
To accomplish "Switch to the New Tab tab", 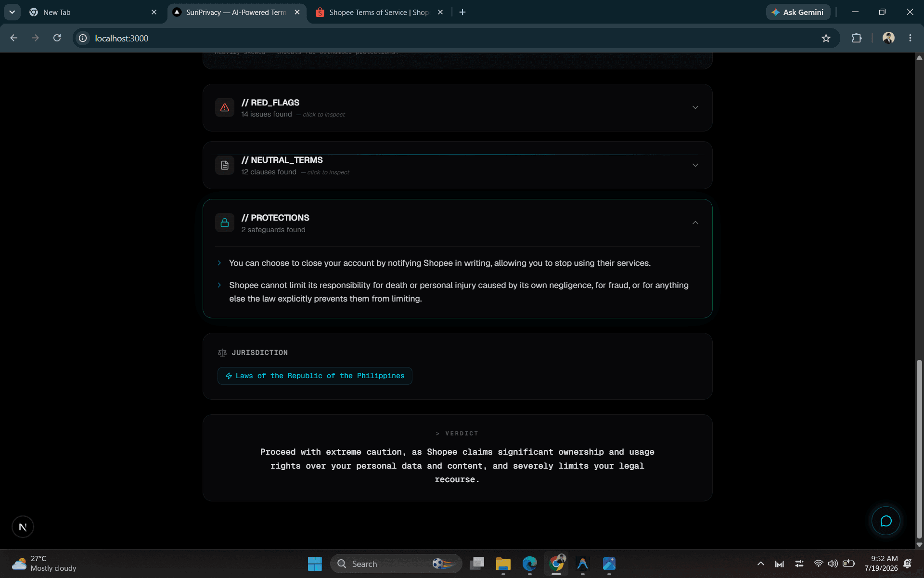I will coord(93,12).
